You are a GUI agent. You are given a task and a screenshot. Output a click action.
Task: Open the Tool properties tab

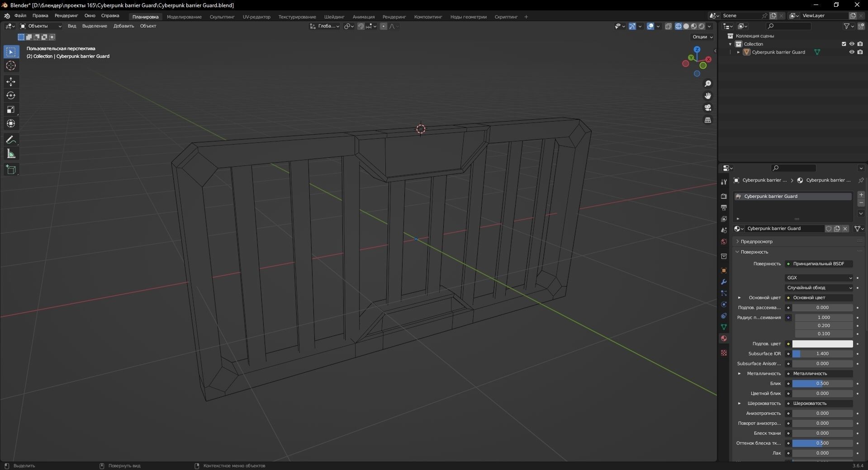(724, 182)
